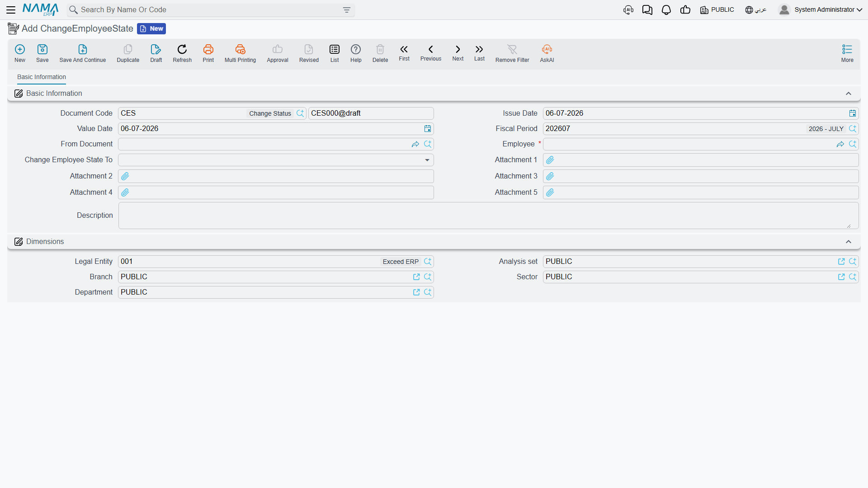This screenshot has width=868, height=488.
Task: Go to Next record button
Action: (458, 53)
